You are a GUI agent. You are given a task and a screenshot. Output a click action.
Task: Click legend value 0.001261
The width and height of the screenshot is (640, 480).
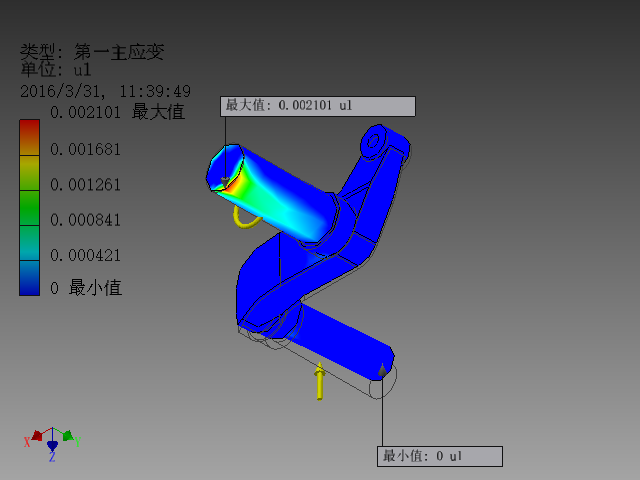(x=85, y=184)
